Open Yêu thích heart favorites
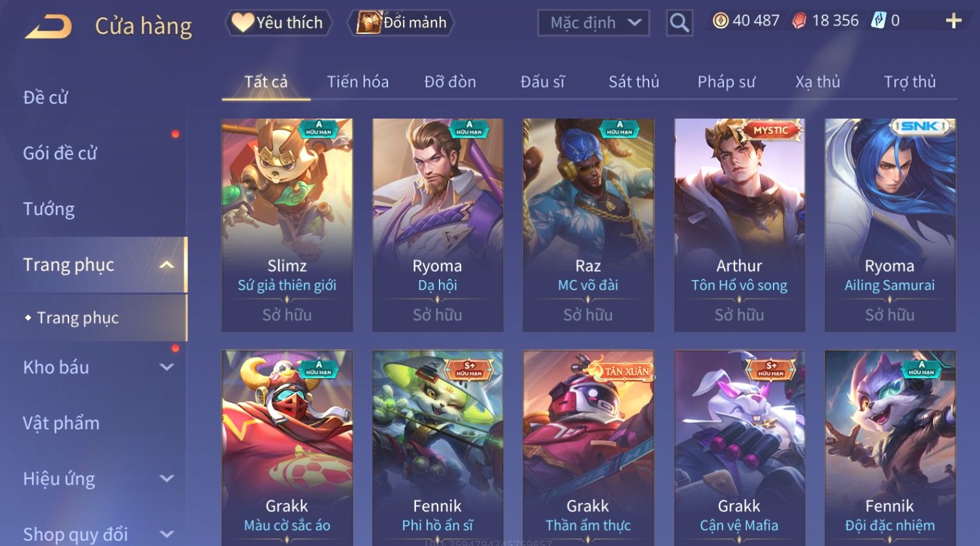This screenshot has width=980, height=546. coord(278,23)
